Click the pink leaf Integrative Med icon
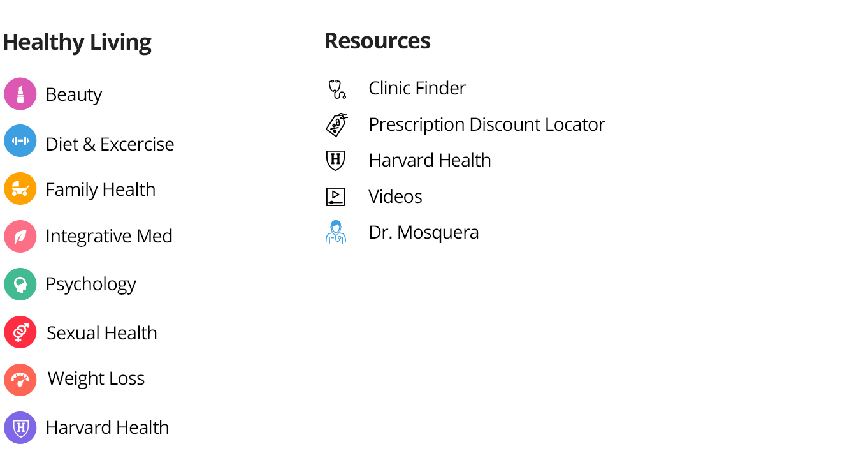The image size is (868, 474). coord(20,237)
